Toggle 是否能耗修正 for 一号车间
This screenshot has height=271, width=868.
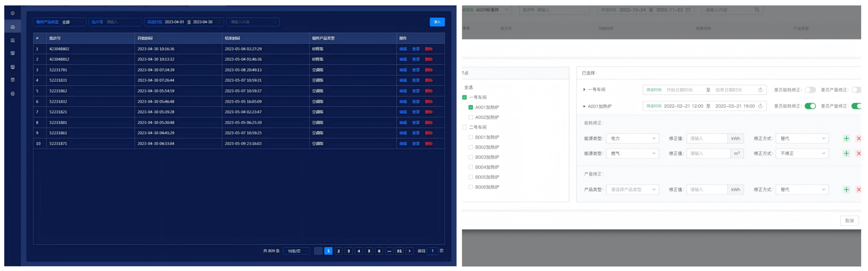[810, 90]
